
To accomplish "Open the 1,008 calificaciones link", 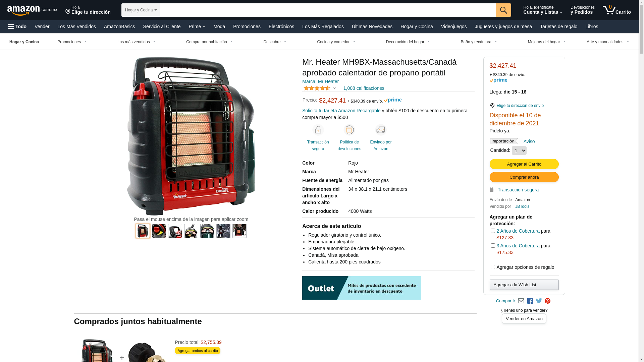I will [364, 88].
